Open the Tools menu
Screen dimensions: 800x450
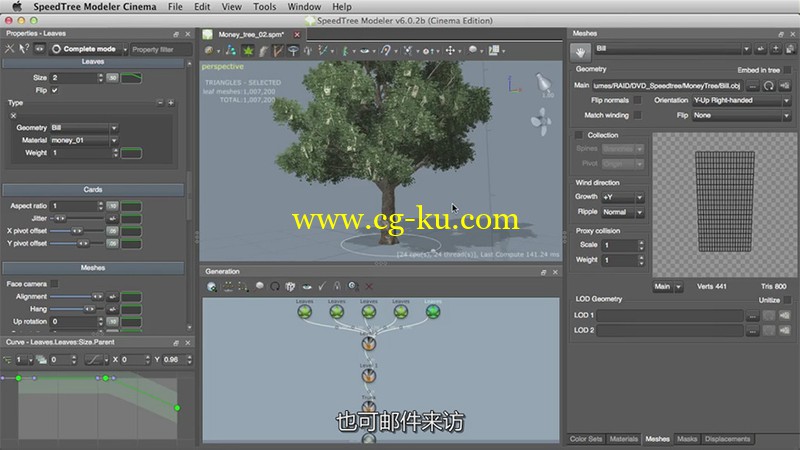click(264, 7)
